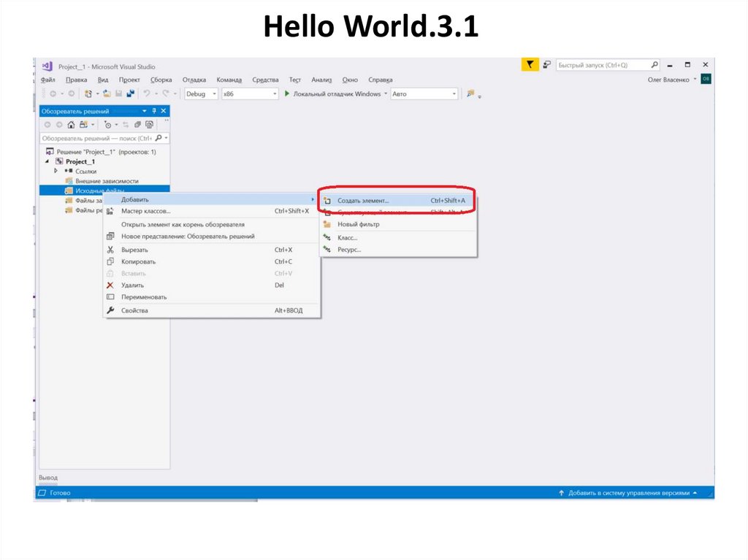Image resolution: width=748 pixels, height=560 pixels.
Task: Click the Visual Studio logo icon in the title bar
Action: click(47, 66)
